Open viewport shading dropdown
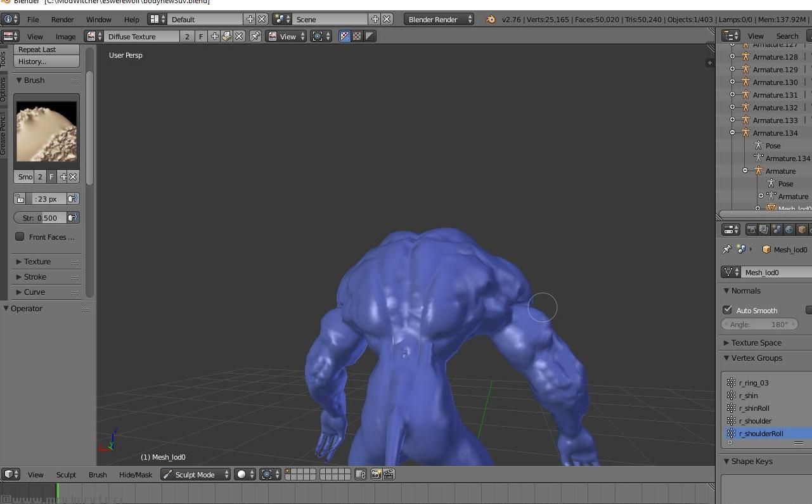812x504 pixels. pos(245,474)
